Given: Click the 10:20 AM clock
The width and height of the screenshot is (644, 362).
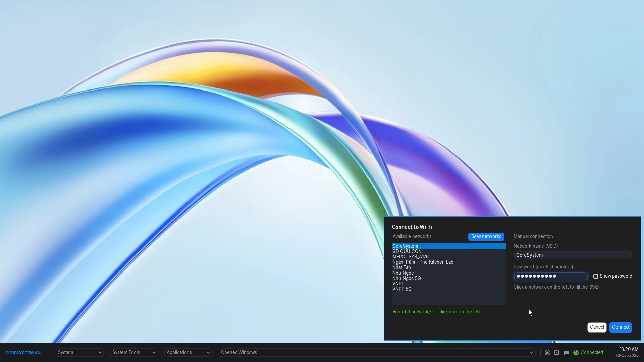Looking at the screenshot, I should tap(629, 350).
